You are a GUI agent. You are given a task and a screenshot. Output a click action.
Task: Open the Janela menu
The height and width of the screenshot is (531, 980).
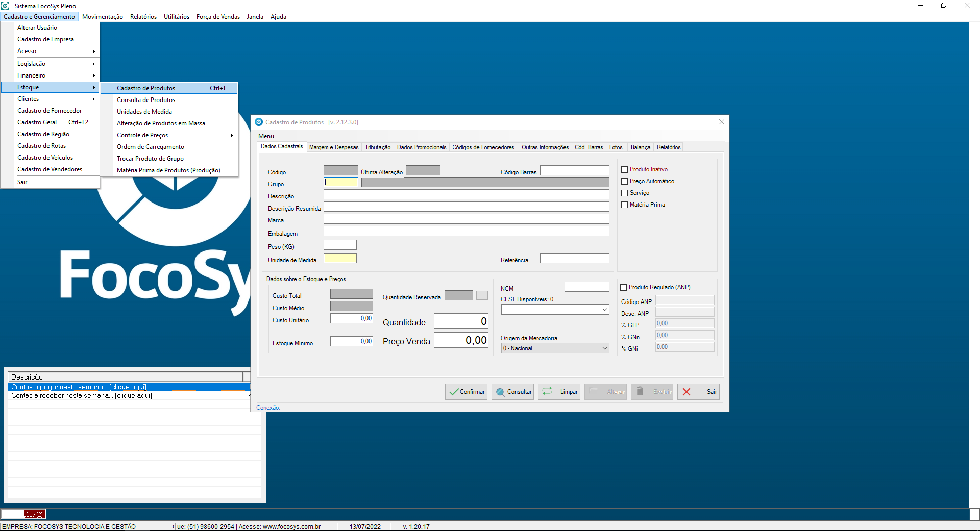tap(255, 17)
